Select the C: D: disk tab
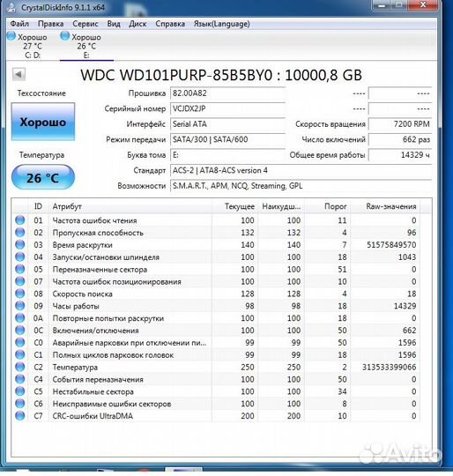The image size is (453, 476). pyautogui.click(x=32, y=46)
